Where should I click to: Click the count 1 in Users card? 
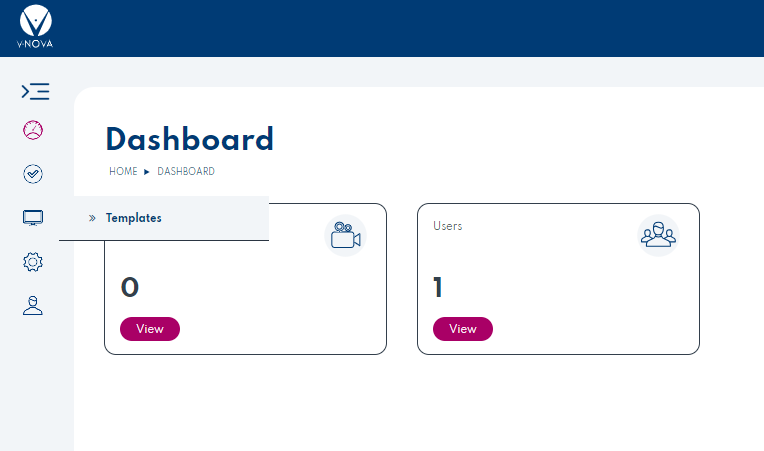coord(438,288)
